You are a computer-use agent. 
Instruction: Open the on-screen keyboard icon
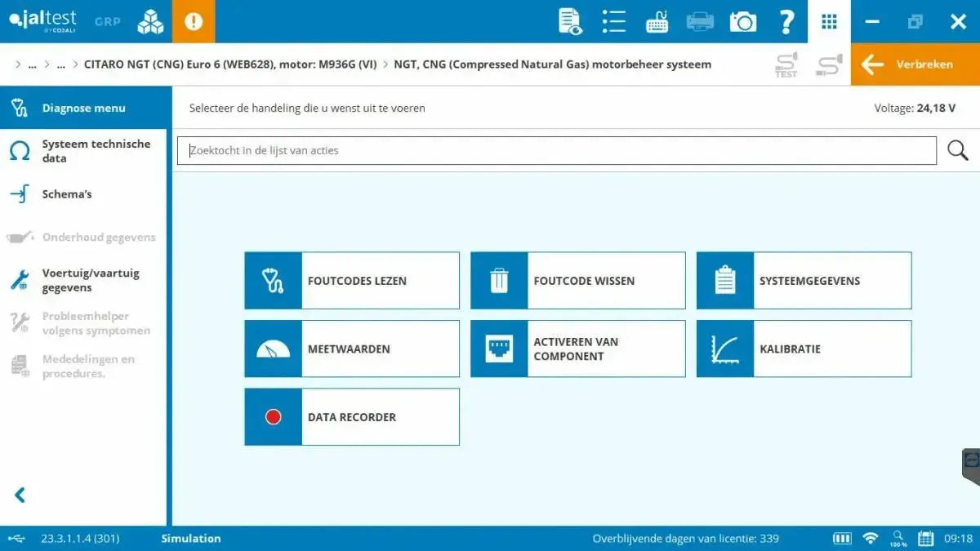pyautogui.click(x=657, y=21)
